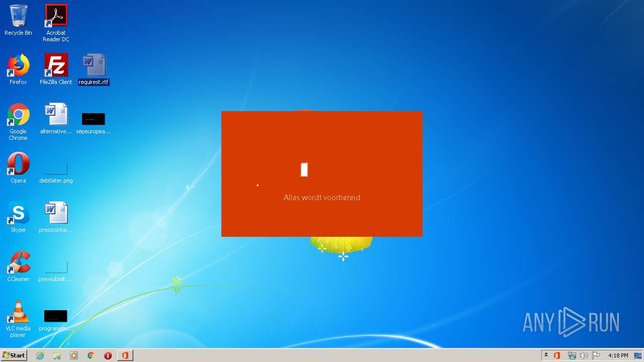
Task: Click the 'Alles wordt voorbereid' text
Action: [322, 198]
